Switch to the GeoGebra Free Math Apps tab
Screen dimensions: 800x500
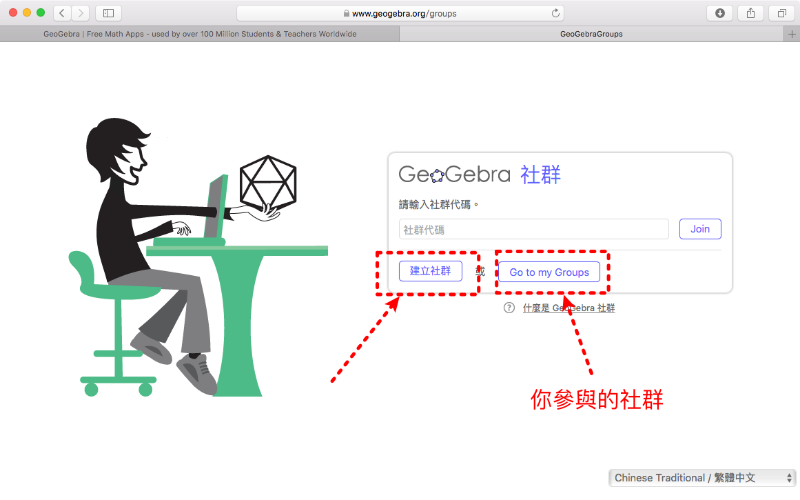199,34
